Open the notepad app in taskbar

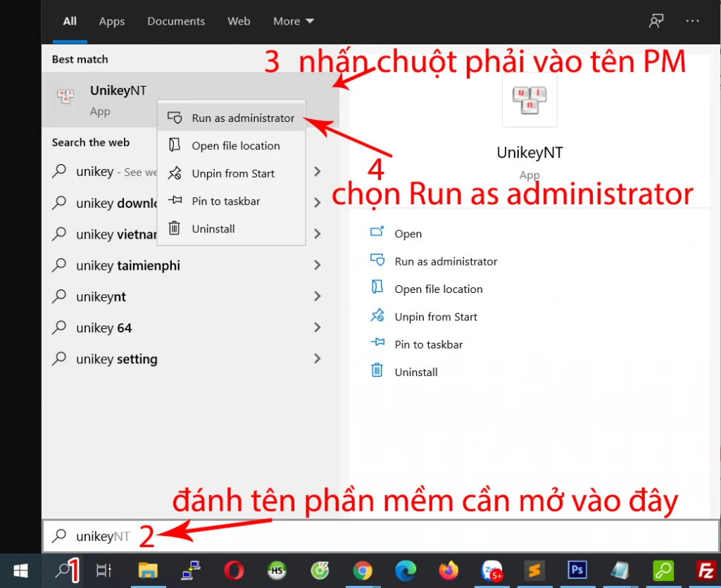point(620,570)
